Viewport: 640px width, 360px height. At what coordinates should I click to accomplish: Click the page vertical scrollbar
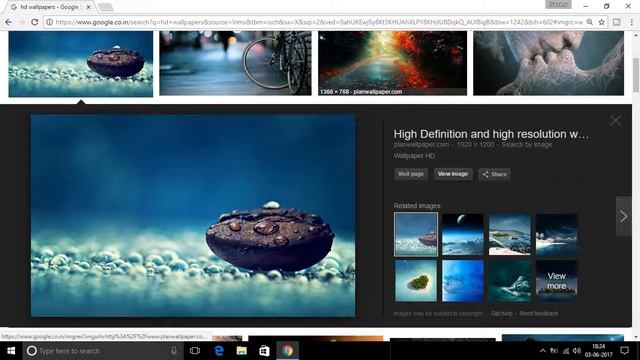tap(636, 75)
